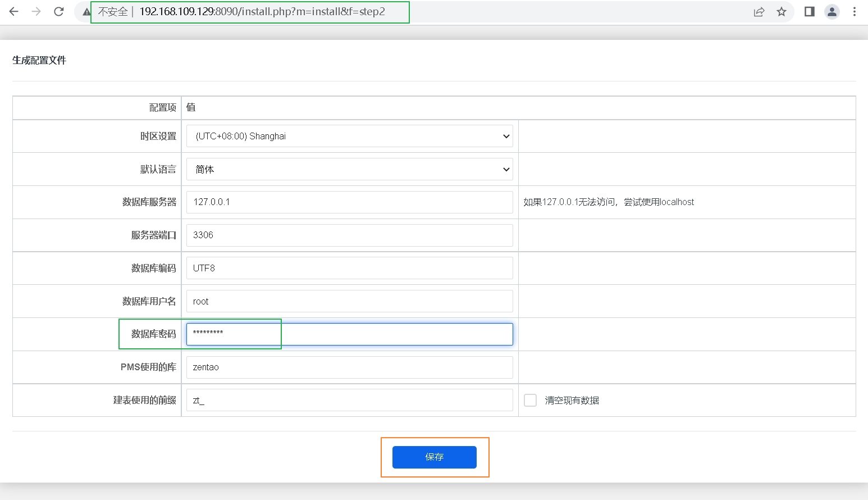
Task: Open the 时区设置 timezone dropdown
Action: [350, 136]
